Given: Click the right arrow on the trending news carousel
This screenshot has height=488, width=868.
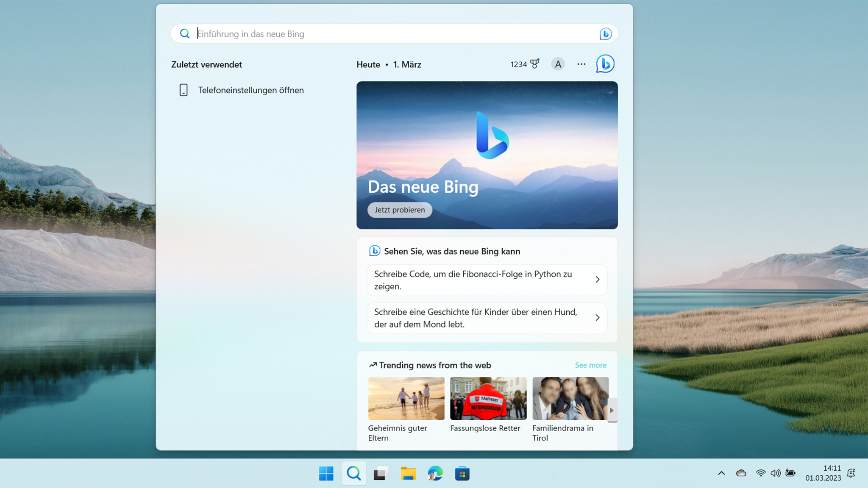Looking at the screenshot, I should click(x=612, y=410).
